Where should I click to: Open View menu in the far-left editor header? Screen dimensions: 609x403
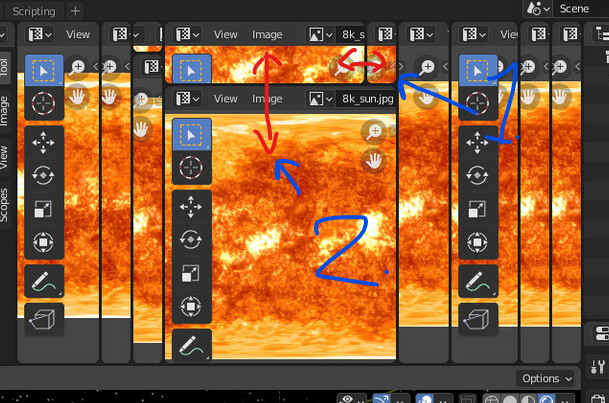78,35
